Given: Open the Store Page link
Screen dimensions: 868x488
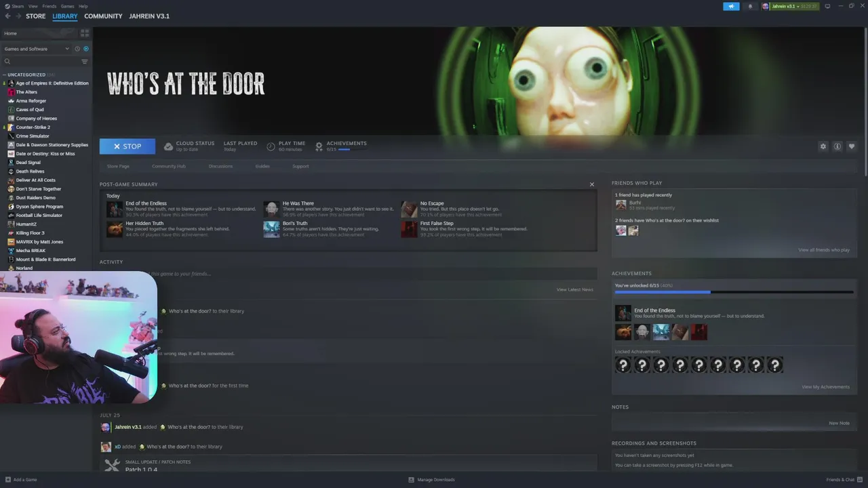Looking at the screenshot, I should pyautogui.click(x=118, y=166).
